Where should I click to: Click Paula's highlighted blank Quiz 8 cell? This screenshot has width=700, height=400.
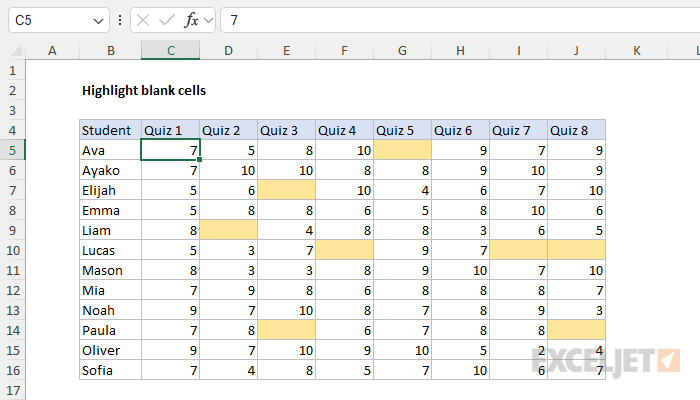(x=577, y=330)
